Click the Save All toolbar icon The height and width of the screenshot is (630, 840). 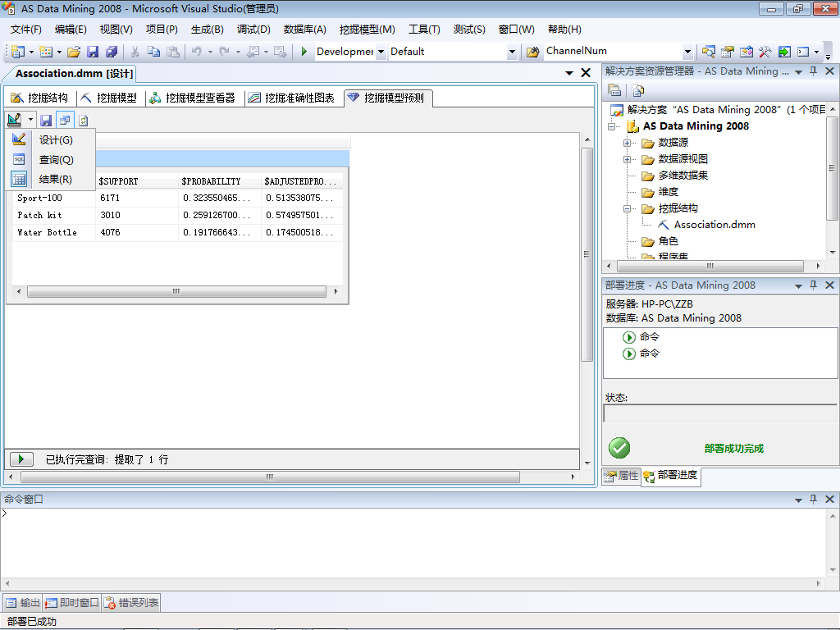(x=112, y=52)
